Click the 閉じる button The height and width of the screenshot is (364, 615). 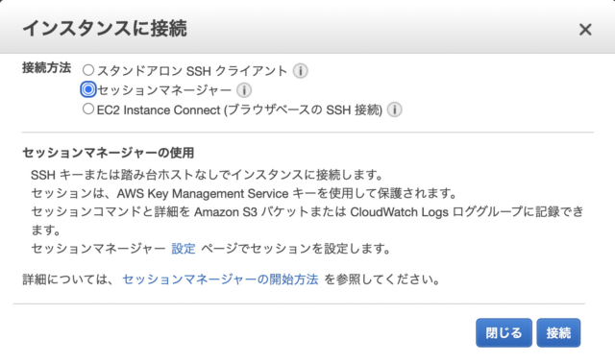pyautogui.click(x=504, y=332)
